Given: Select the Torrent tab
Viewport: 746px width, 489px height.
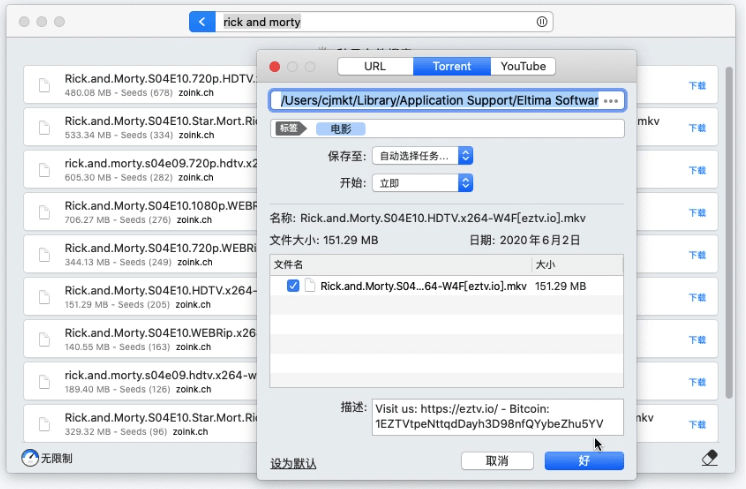Looking at the screenshot, I should click(x=452, y=66).
